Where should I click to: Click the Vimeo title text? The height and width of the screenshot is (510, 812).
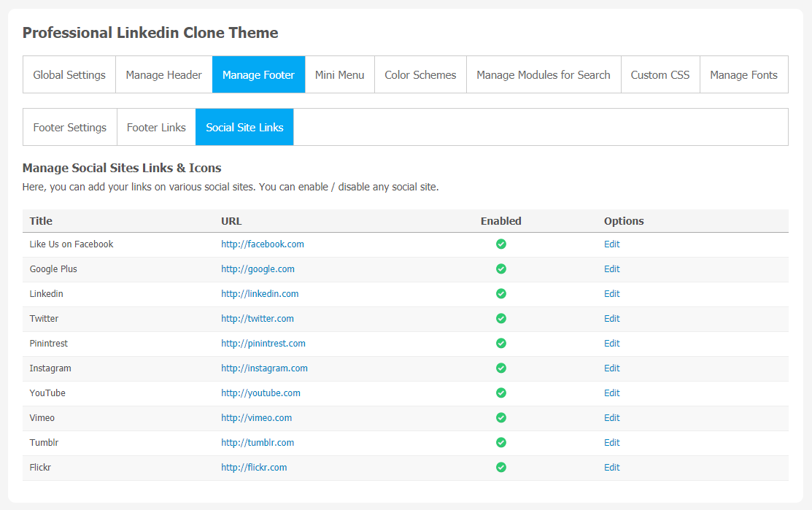(42, 418)
